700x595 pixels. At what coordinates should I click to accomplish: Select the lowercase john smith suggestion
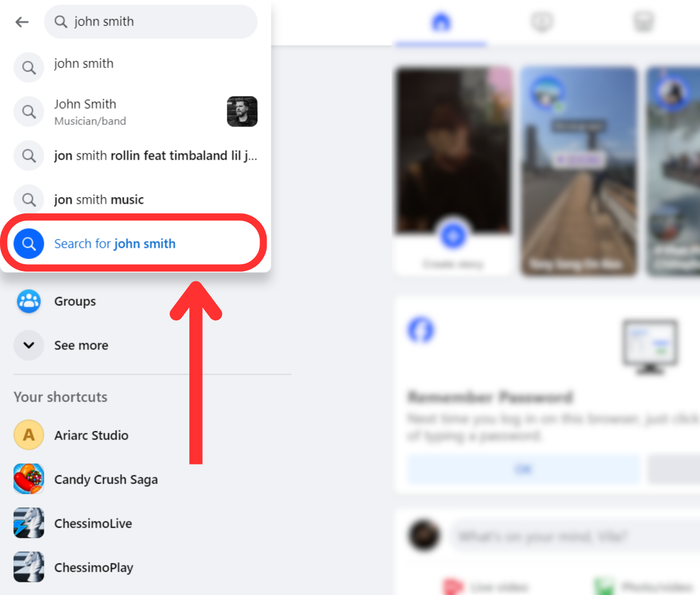coord(135,67)
